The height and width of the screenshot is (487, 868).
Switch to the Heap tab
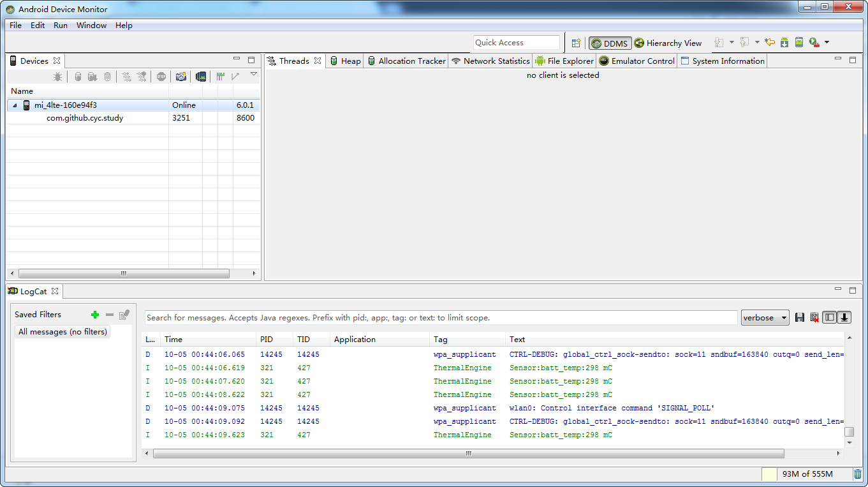click(345, 61)
